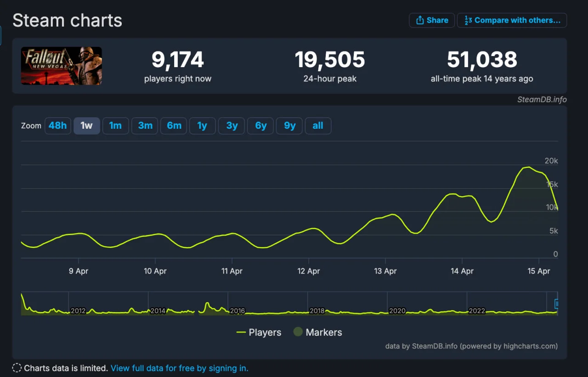The image size is (588, 377).
Task: Choose the 3m zoom option
Action: 145,126
